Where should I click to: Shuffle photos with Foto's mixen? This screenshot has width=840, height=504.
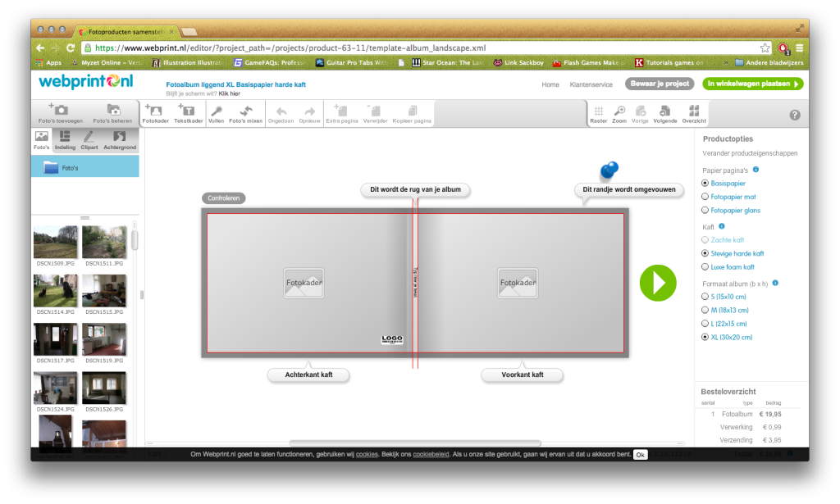click(245, 111)
